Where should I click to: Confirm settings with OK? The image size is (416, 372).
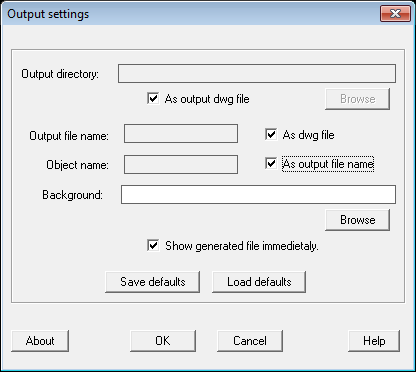[163, 341]
